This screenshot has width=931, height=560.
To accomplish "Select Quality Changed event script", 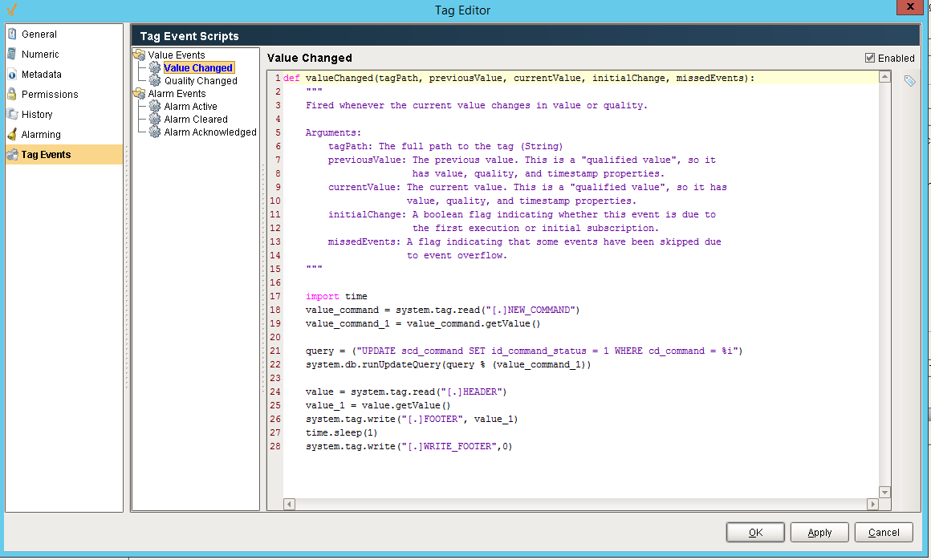I will pyautogui.click(x=201, y=81).
